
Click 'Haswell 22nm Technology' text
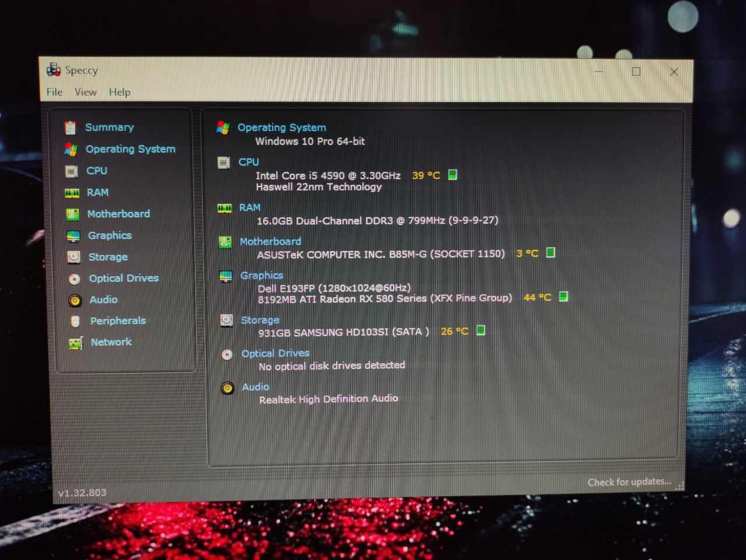click(319, 187)
